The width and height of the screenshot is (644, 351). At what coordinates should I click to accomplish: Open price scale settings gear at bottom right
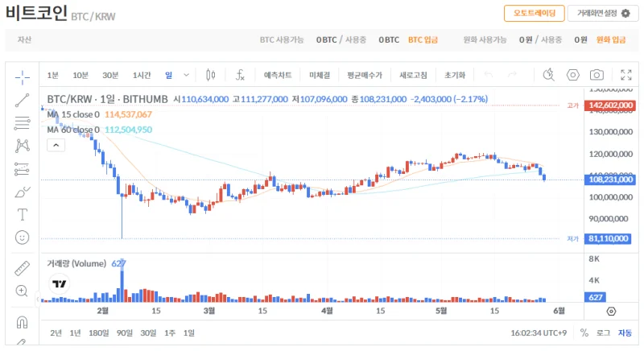click(x=611, y=312)
